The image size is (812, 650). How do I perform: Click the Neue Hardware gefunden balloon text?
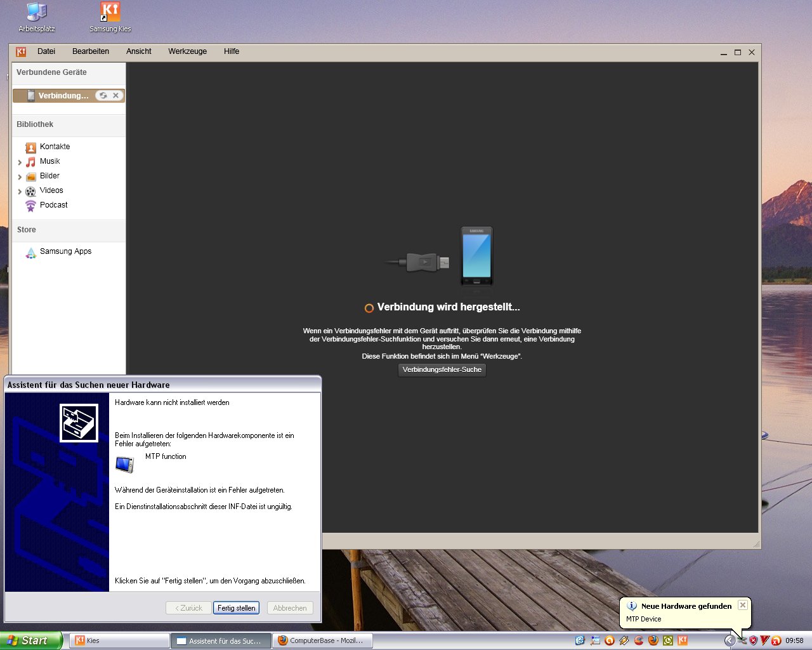[686, 606]
